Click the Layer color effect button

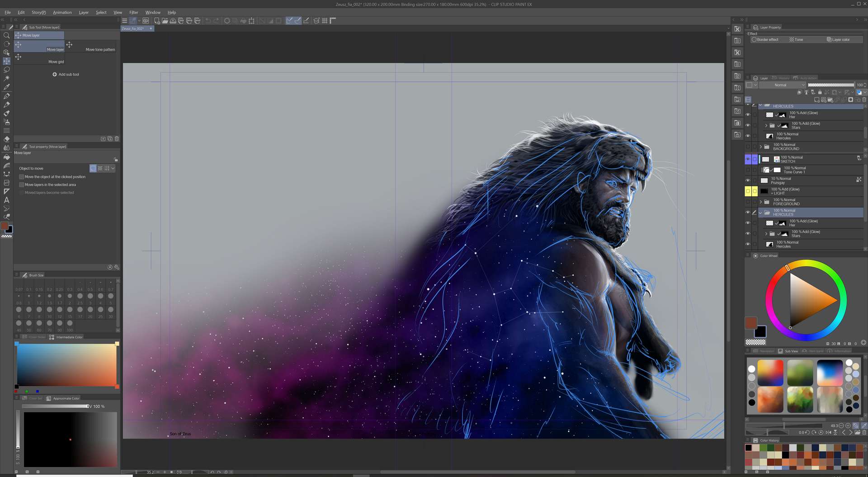(x=839, y=40)
